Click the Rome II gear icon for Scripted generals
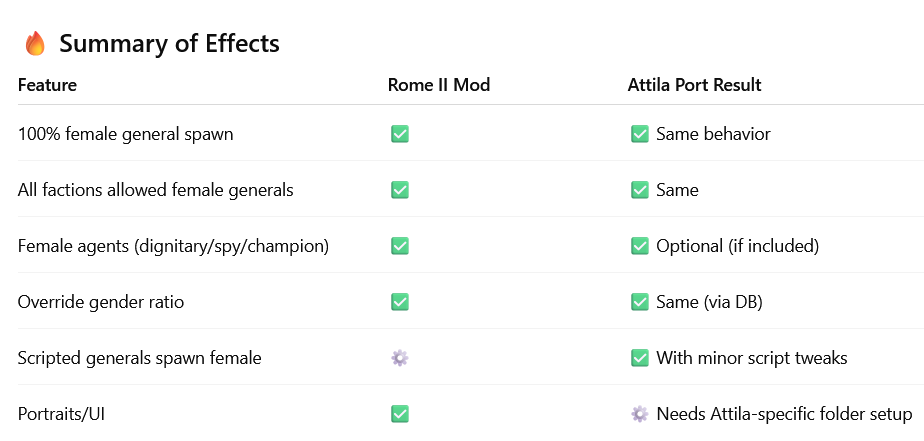The height and width of the screenshot is (441, 924). [x=399, y=358]
